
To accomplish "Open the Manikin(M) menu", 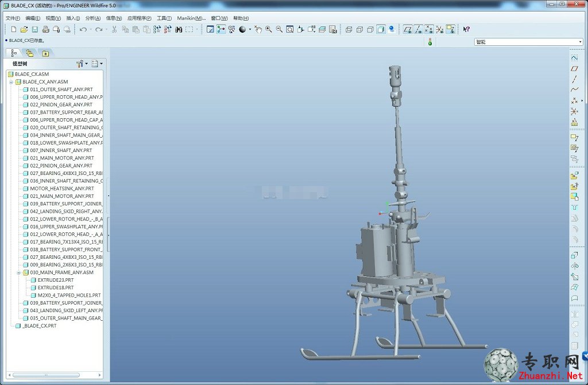I will [191, 18].
